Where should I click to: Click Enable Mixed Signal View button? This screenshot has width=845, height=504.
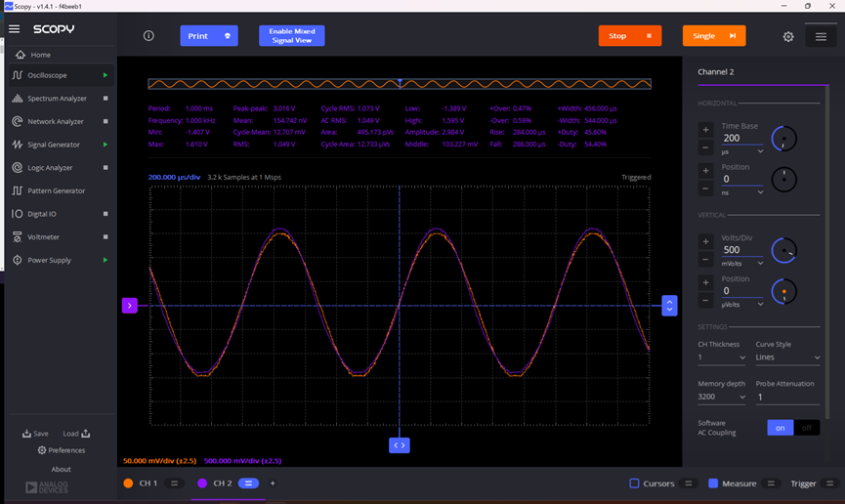pos(291,35)
